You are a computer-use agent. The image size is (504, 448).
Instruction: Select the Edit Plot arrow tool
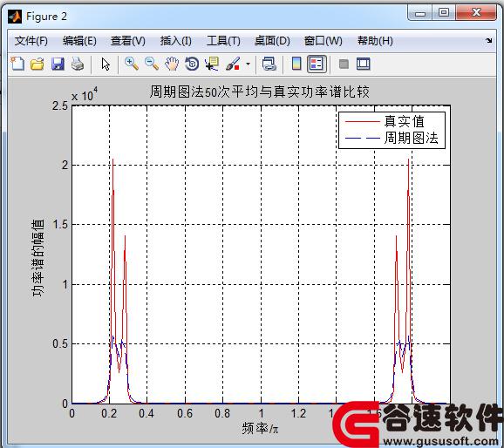106,64
